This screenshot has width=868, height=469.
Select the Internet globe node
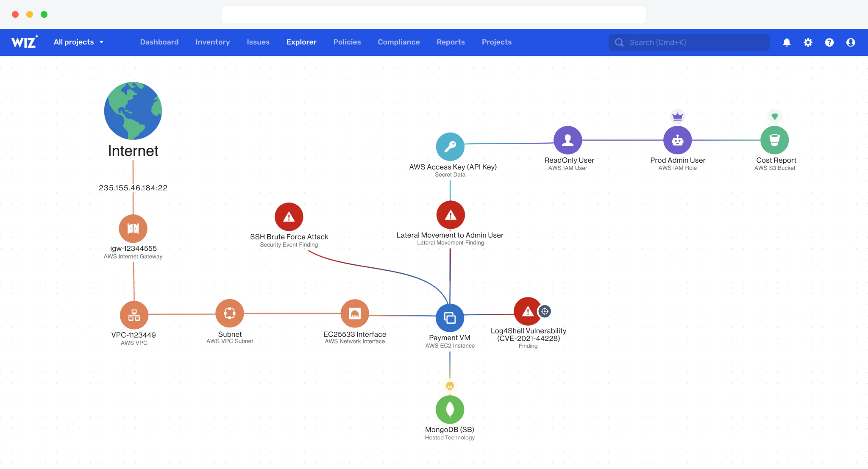(133, 111)
